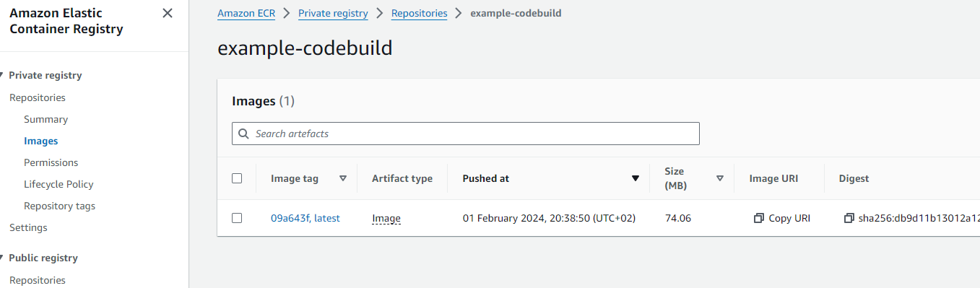
Task: Tick the checkbox for image 09a643f
Action: 237,218
